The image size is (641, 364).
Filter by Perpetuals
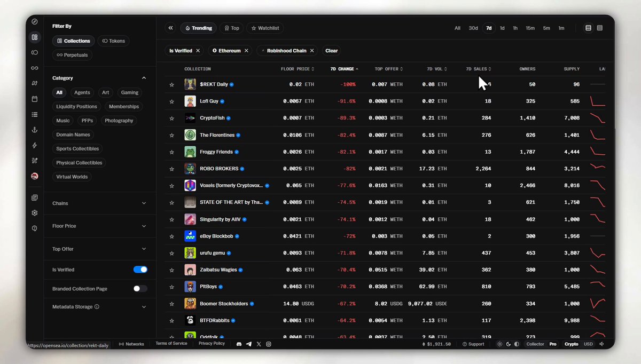[72, 55]
